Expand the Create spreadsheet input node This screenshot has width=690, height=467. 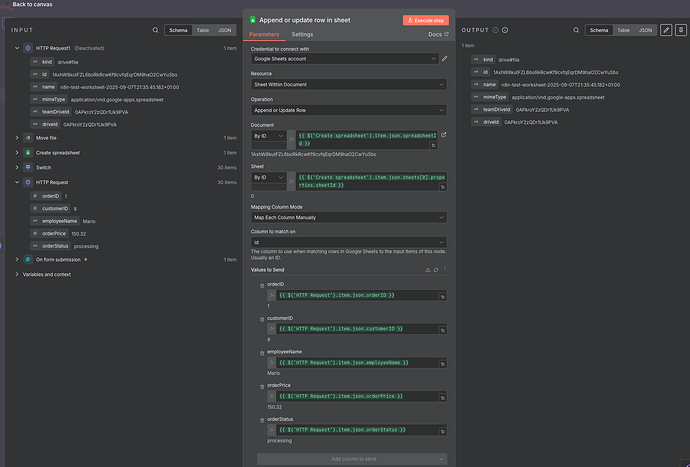(x=18, y=152)
